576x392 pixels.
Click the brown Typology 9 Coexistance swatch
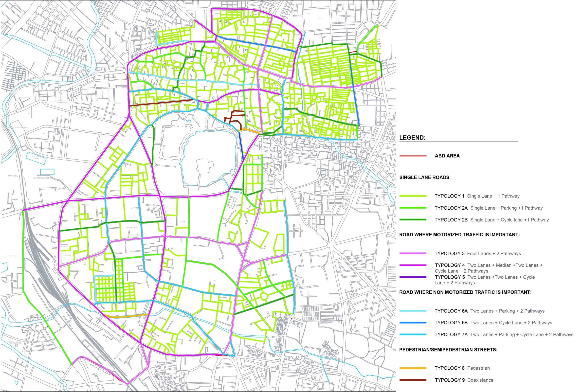(413, 380)
